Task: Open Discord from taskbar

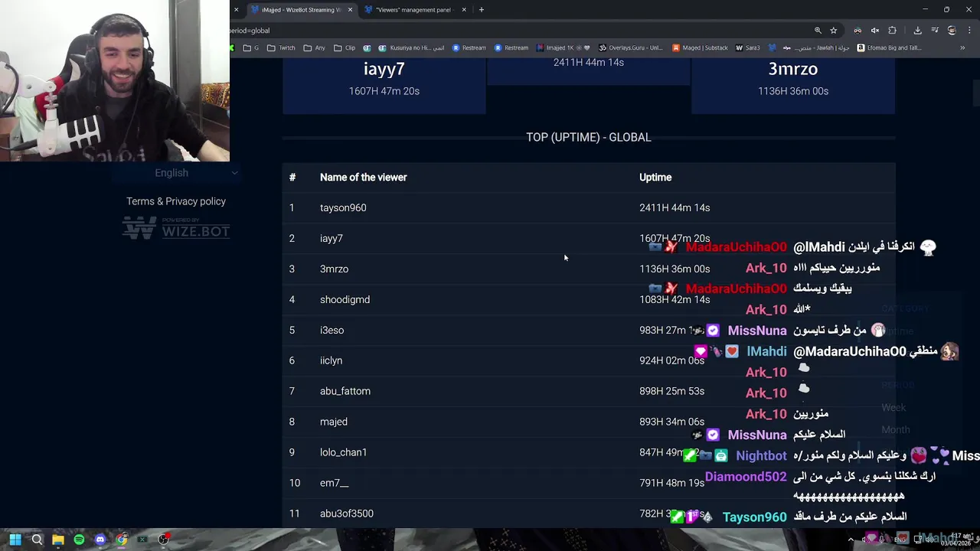Action: coord(100,540)
